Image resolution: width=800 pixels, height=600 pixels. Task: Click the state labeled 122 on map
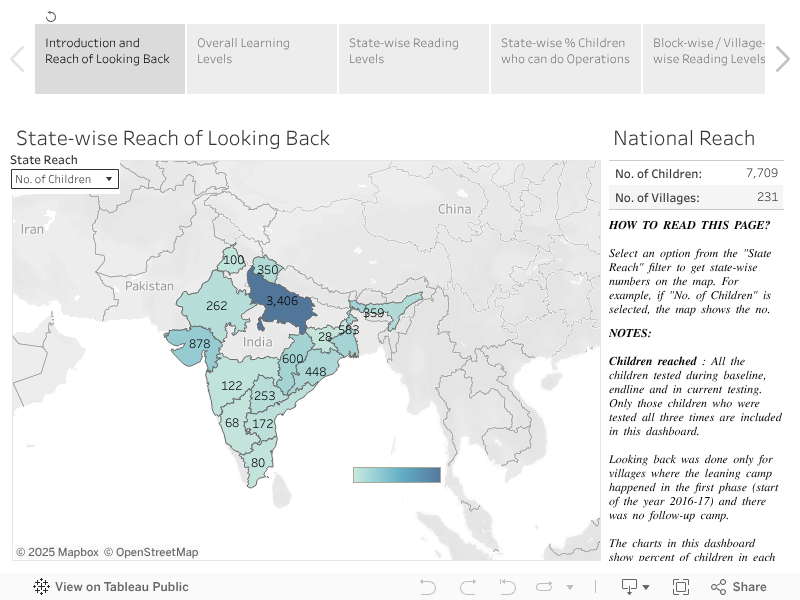(x=231, y=386)
